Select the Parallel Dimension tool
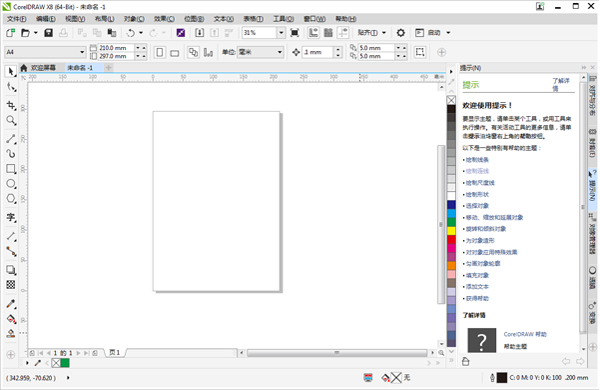 pyautogui.click(x=11, y=237)
